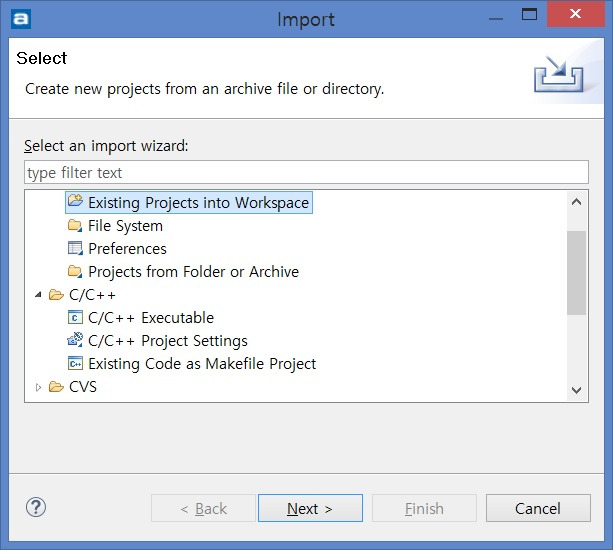Click the wizard list scroll down arrow
The height and width of the screenshot is (550, 613).
576,390
